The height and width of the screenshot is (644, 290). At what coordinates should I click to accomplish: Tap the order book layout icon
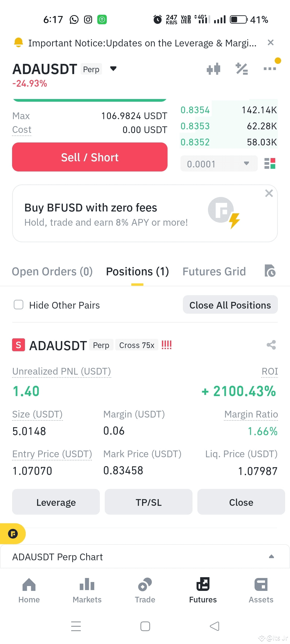[x=270, y=163]
